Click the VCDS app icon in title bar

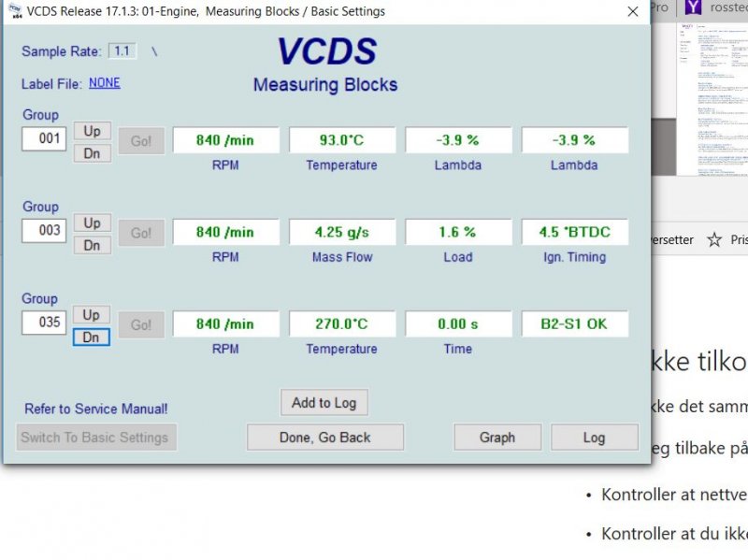pos(13,11)
